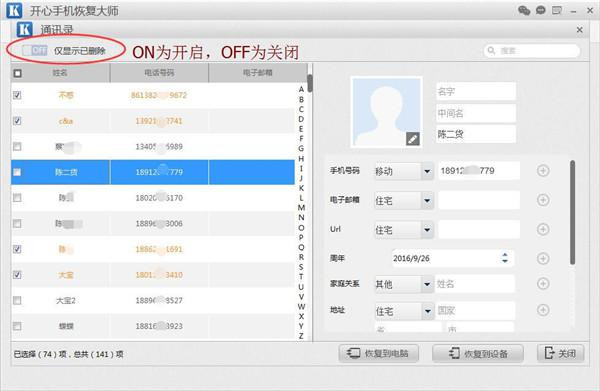Viewport: 600px width, 391px height.
Task: Toggle the 仅显示已删除 OFF switch
Action: pos(35,50)
